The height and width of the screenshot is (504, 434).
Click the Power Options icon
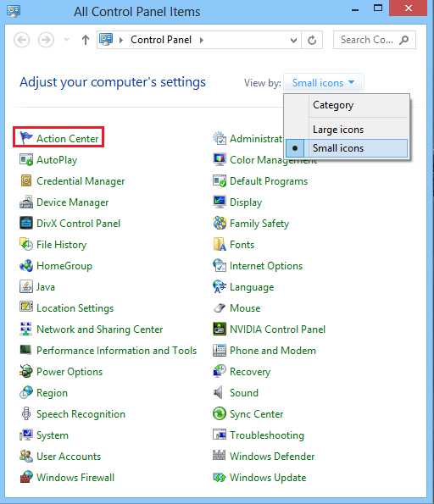click(x=25, y=371)
